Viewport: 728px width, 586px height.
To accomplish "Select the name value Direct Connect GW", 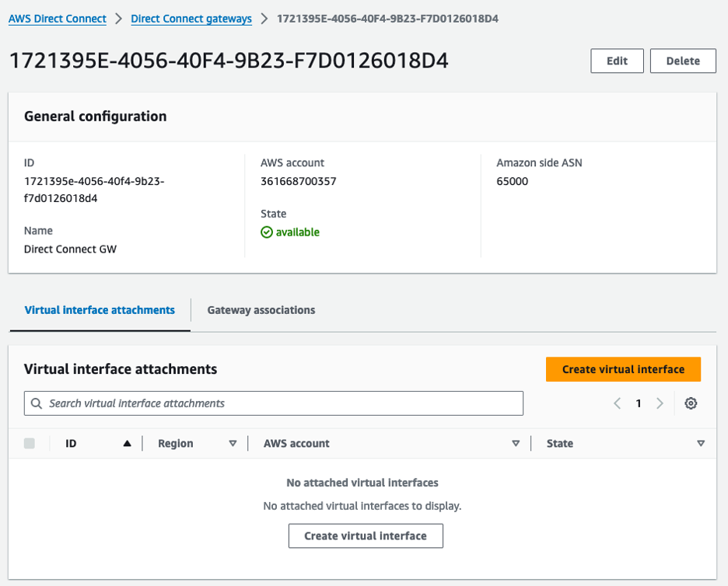I will (70, 249).
